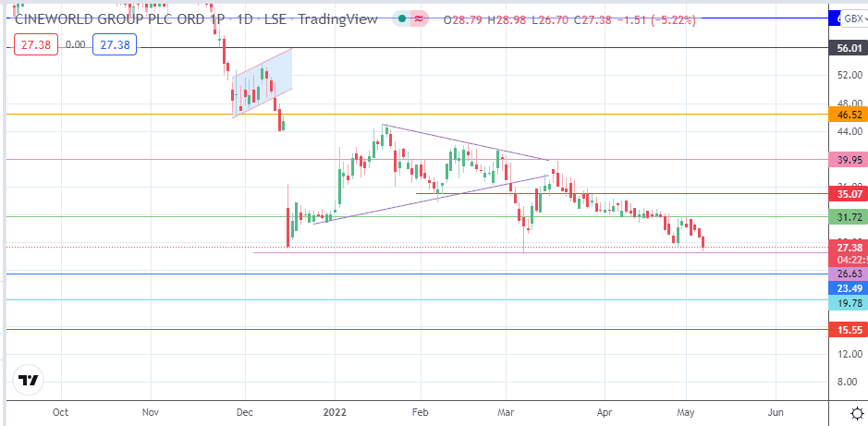Click the Nov label on time axis

(151, 412)
